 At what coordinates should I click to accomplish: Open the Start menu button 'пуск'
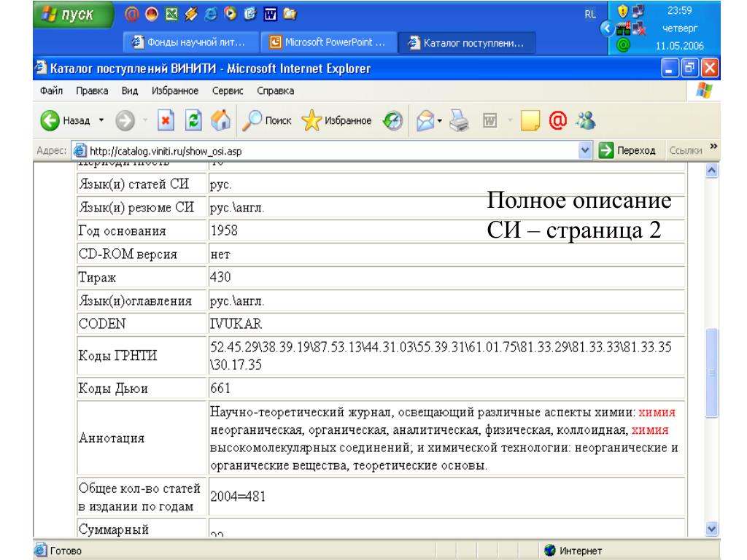click(x=72, y=15)
